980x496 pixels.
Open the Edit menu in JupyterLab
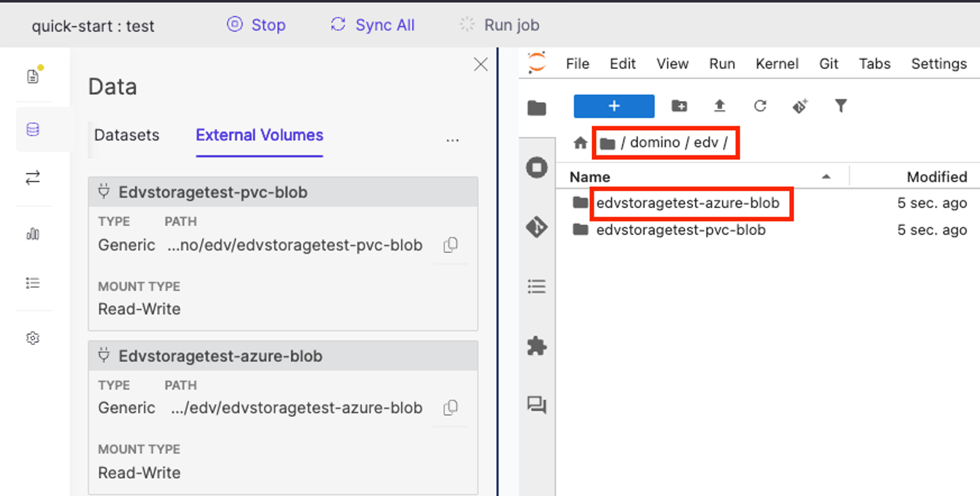coord(623,64)
